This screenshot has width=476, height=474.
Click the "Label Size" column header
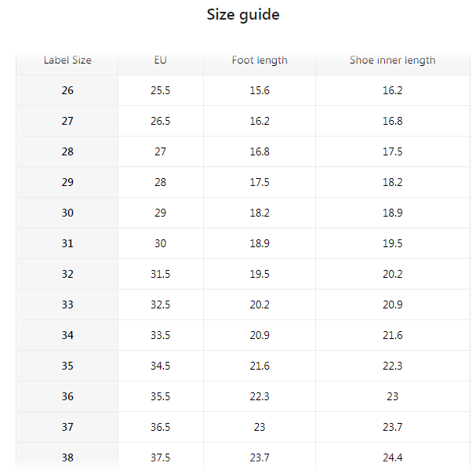pos(67,60)
